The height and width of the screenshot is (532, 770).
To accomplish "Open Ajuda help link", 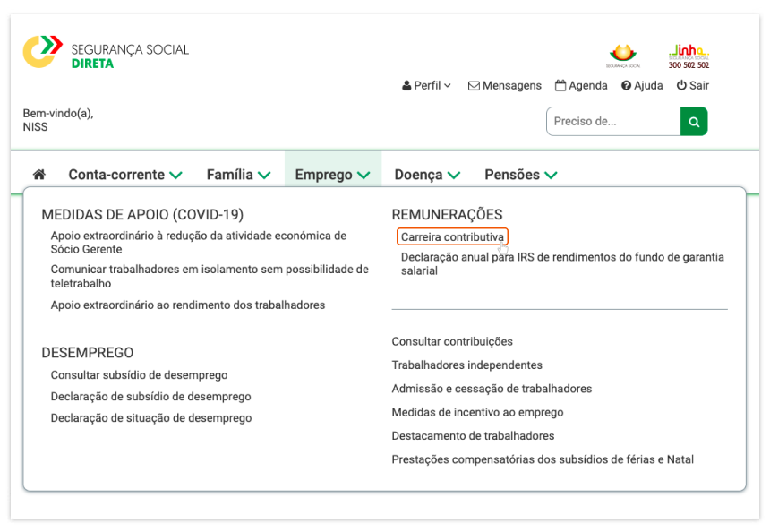I will coord(642,86).
